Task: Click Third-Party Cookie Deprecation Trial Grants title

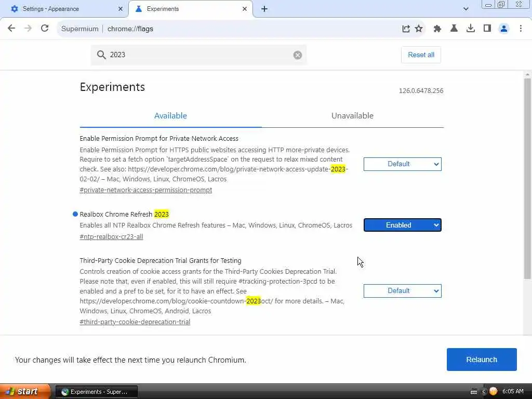Action: tap(161, 261)
